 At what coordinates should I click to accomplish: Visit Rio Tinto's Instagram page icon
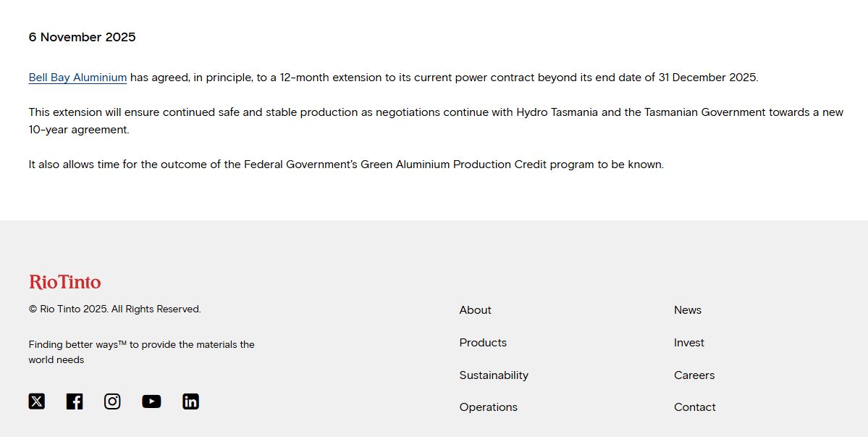pos(112,401)
